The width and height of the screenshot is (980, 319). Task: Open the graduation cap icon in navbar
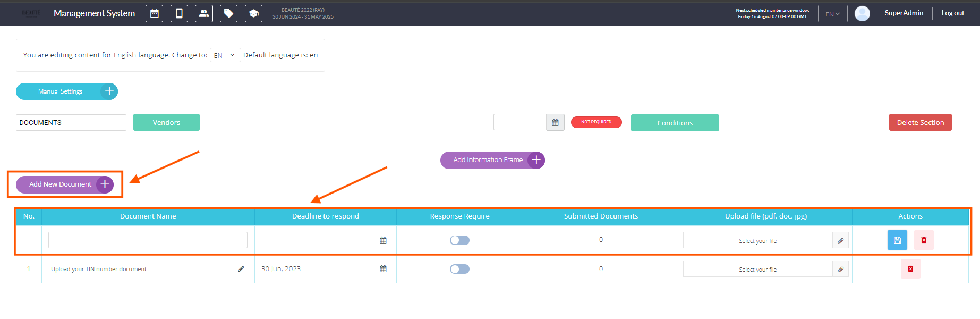click(x=253, y=14)
